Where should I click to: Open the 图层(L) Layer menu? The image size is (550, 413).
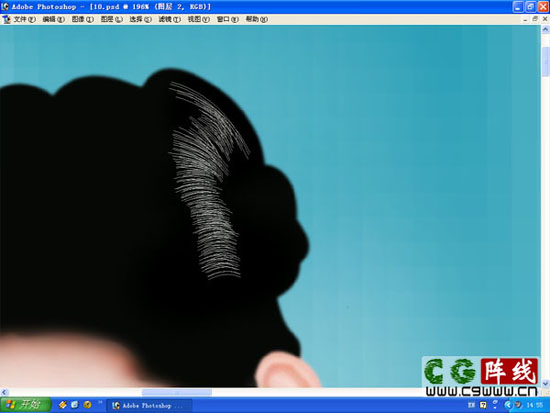112,19
